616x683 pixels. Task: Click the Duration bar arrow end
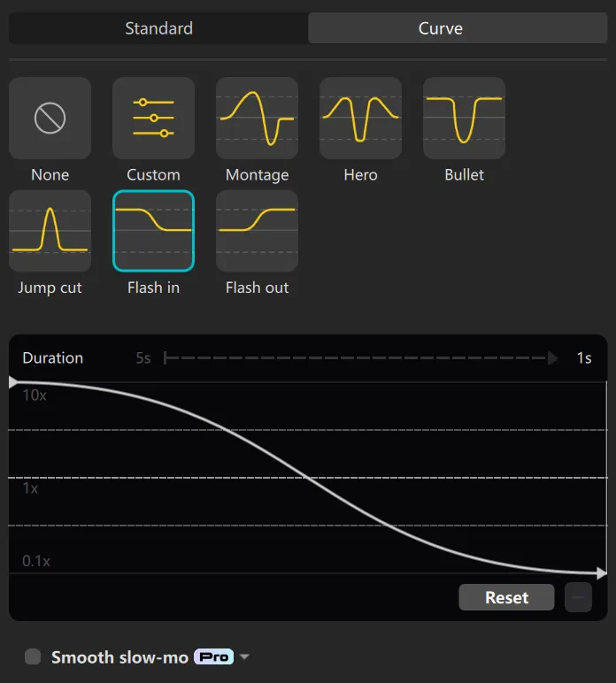pos(553,358)
